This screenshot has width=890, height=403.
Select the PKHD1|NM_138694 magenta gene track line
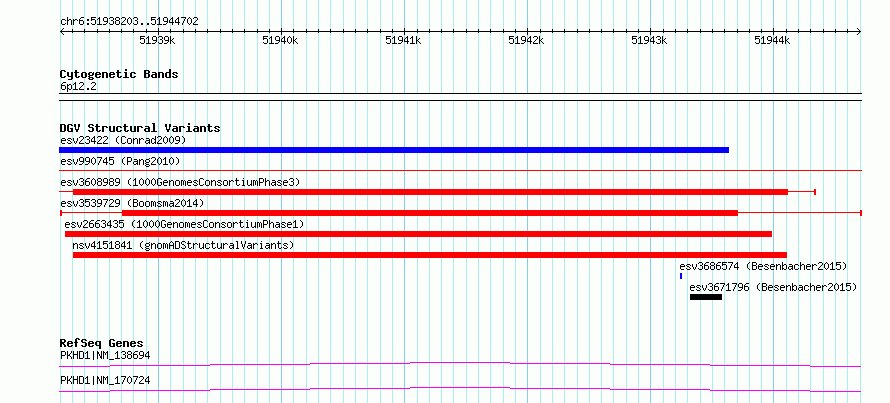(x=460, y=364)
